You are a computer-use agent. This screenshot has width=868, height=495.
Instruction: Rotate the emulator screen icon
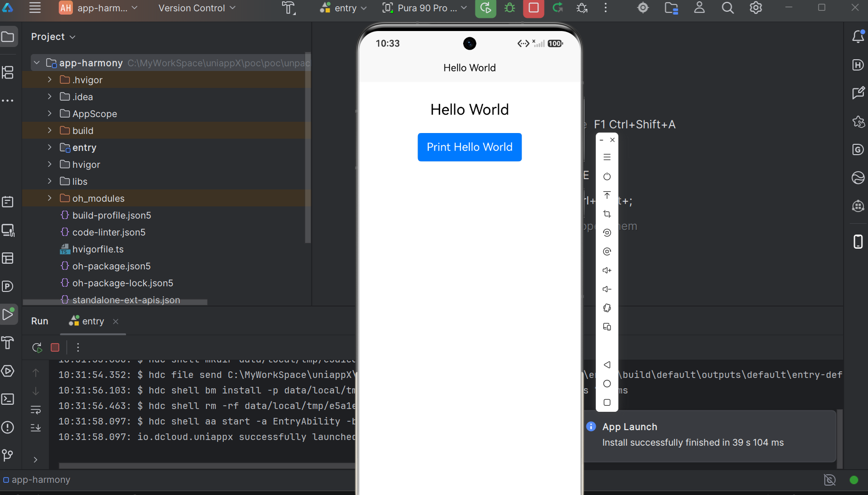[607, 308]
